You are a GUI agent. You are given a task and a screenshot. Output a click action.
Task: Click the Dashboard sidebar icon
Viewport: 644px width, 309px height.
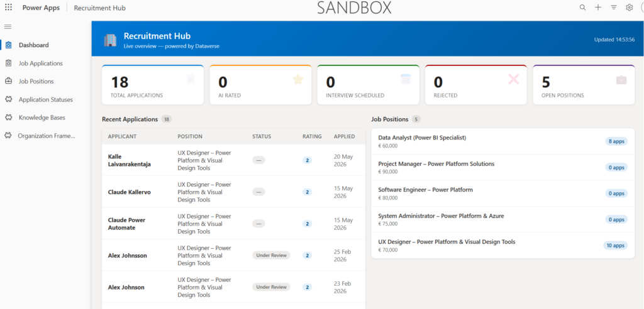coord(9,45)
